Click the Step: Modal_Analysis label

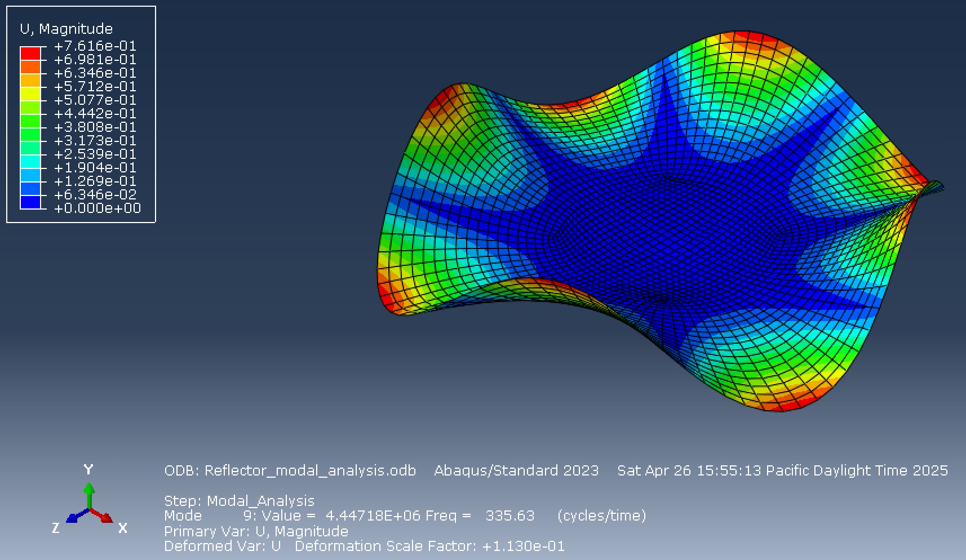click(x=239, y=500)
